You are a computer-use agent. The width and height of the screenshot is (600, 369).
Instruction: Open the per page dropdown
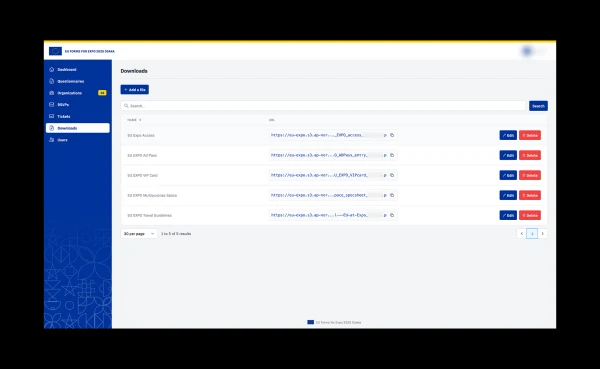tap(139, 233)
